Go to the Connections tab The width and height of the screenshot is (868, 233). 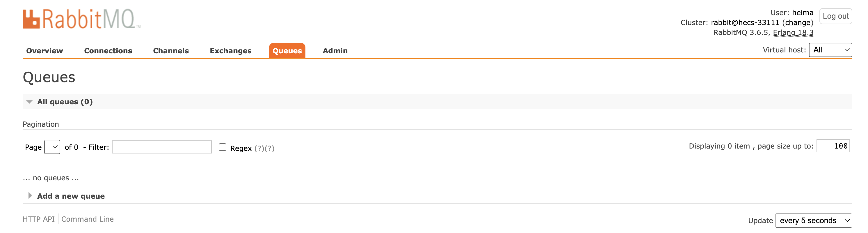tap(108, 51)
